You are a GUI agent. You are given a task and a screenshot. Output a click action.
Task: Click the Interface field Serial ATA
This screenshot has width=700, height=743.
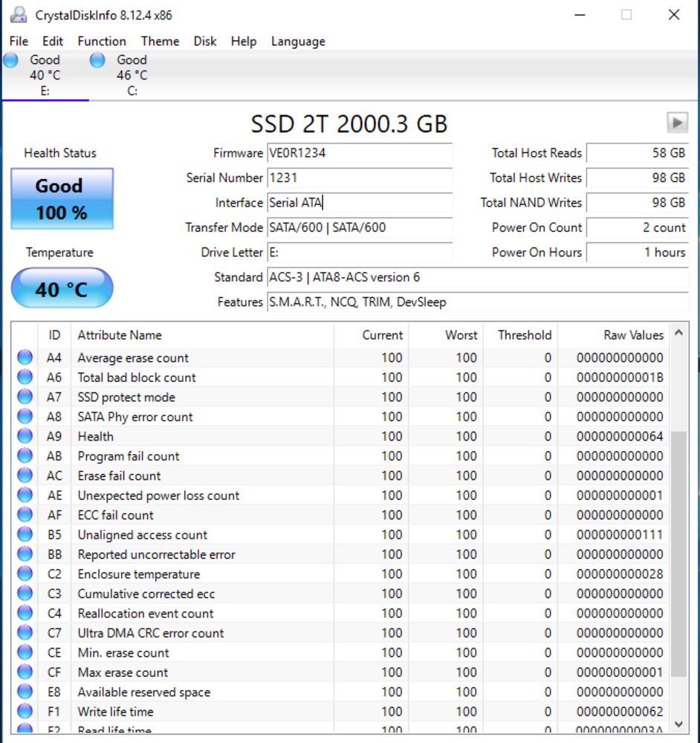pos(360,203)
